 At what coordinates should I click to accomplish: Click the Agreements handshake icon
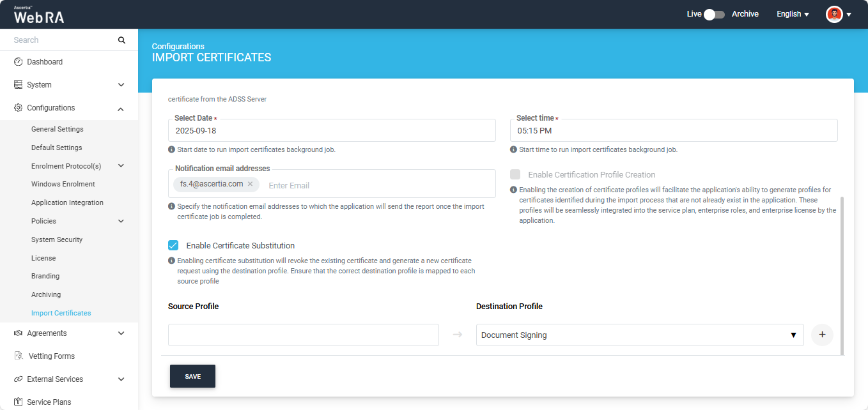click(x=18, y=333)
